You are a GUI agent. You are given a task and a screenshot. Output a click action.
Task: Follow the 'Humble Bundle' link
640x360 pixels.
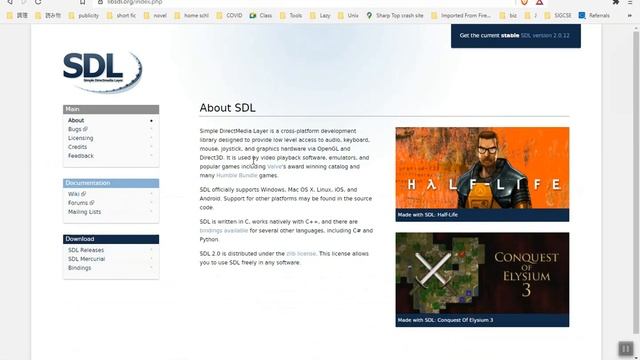pos(237,176)
